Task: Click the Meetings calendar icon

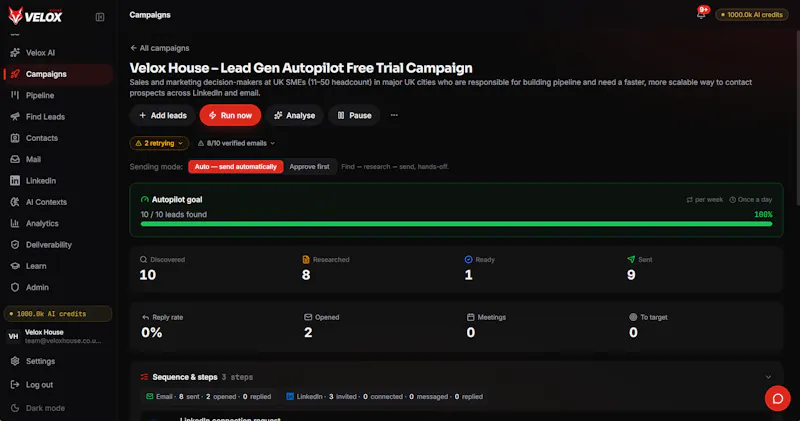Action: [470, 317]
